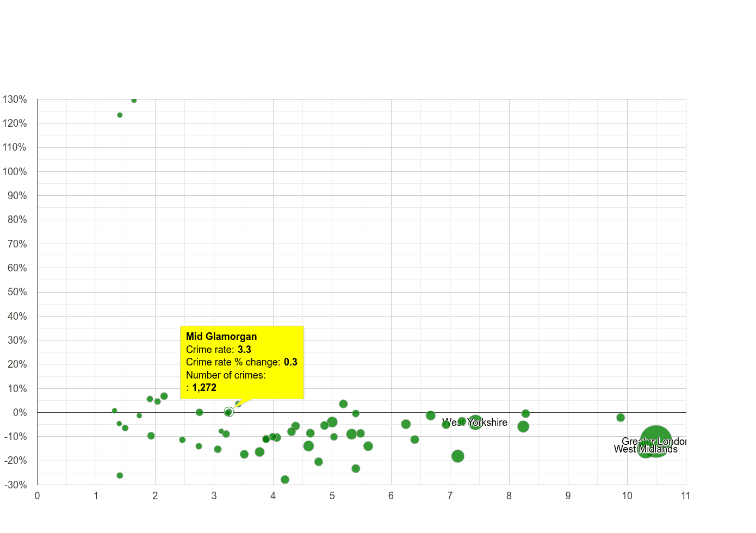Click the bubble at -6% near rate 8.2
Screen dimensions: 756x533
tap(523, 426)
